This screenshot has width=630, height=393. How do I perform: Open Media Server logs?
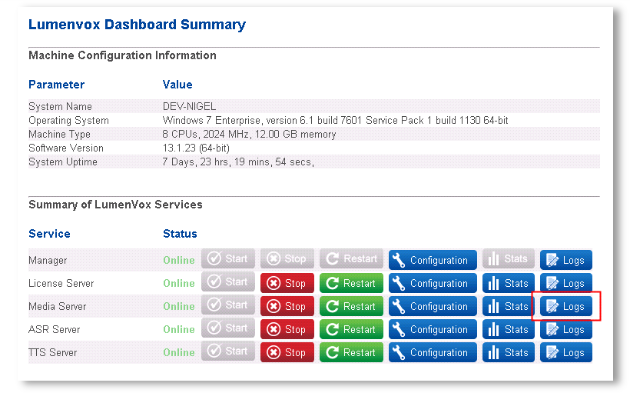566,306
